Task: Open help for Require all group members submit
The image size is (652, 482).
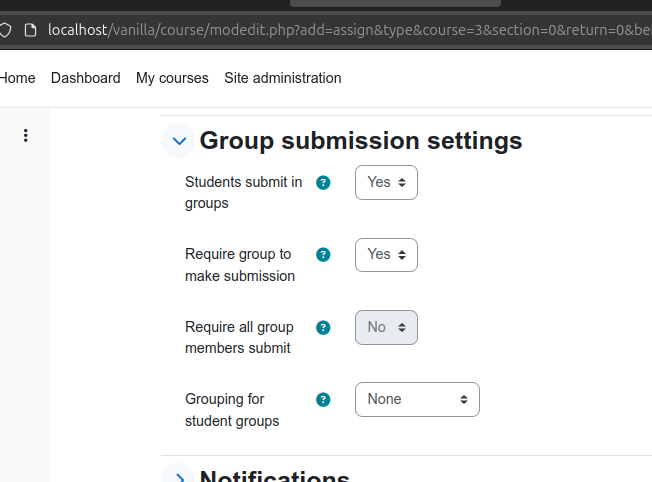Action: tap(323, 328)
